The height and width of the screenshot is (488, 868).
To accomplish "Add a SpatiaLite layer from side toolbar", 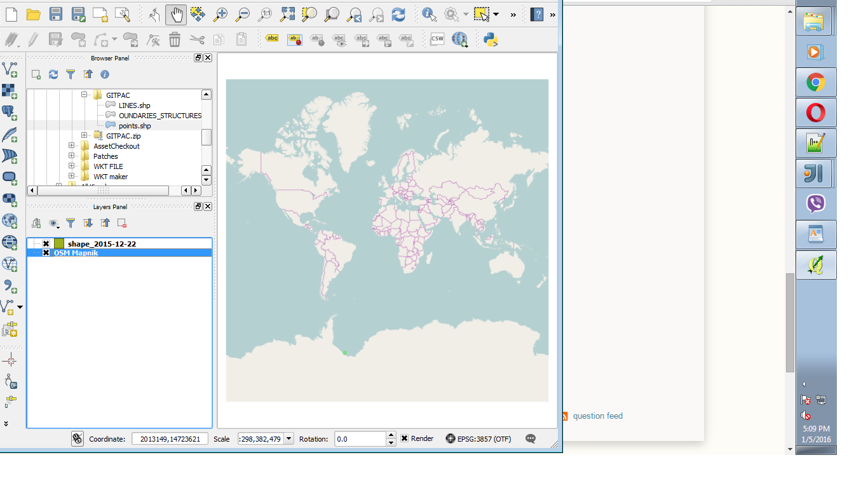I will (10, 134).
